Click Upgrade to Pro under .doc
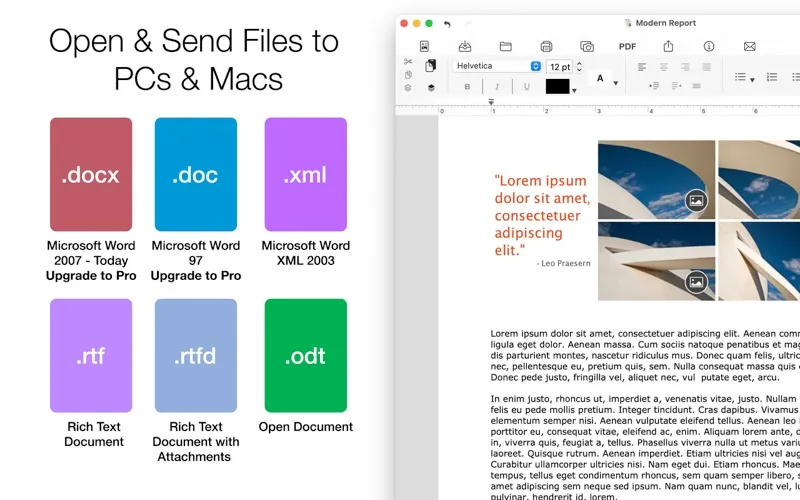The height and width of the screenshot is (500, 800). tap(196, 276)
